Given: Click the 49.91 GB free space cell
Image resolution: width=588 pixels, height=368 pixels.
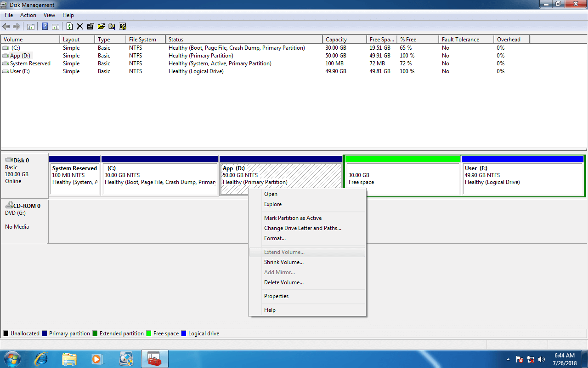Looking at the screenshot, I should point(381,56).
